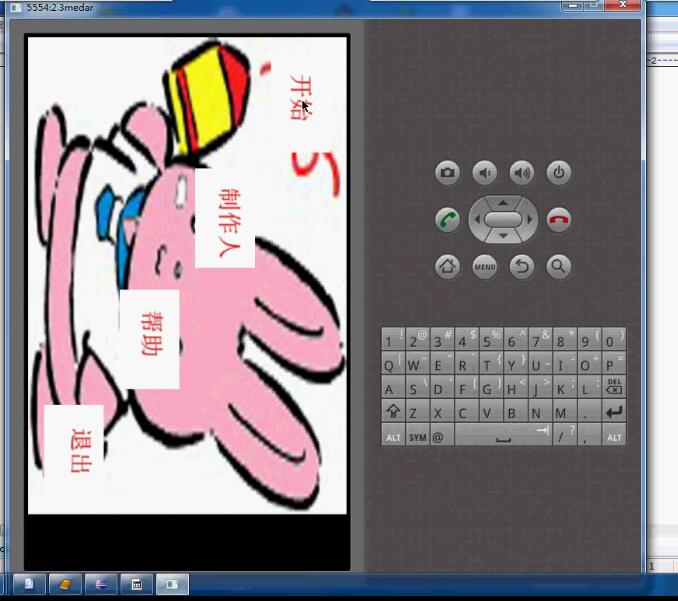The height and width of the screenshot is (601, 678).
Task: Open the emulator MENU button
Action: [x=484, y=266]
